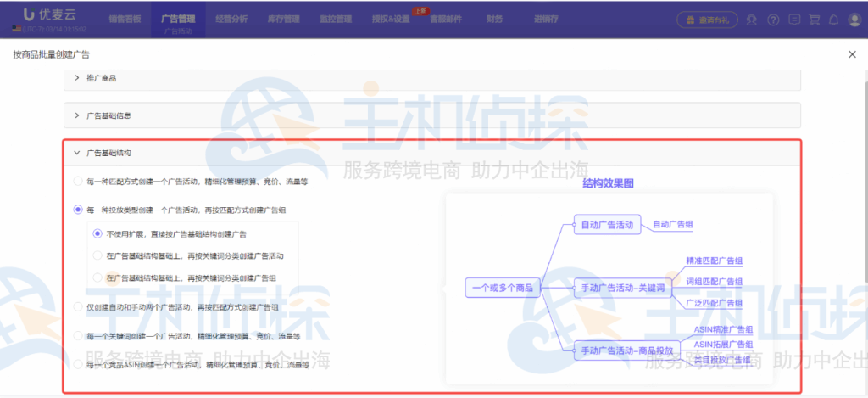The width and height of the screenshot is (868, 398).
Task: Click the 精准匹配广告组 label
Action: 714,260
